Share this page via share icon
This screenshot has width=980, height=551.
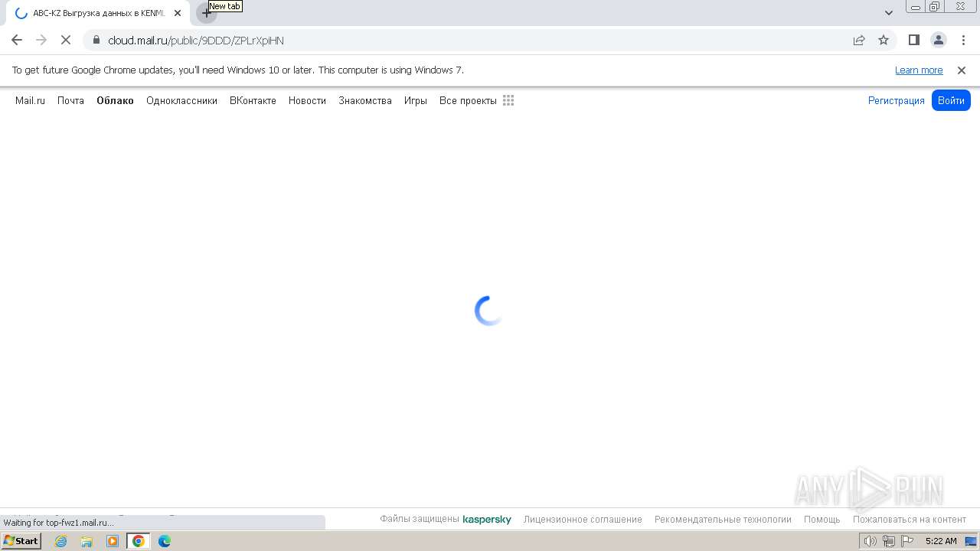(859, 40)
